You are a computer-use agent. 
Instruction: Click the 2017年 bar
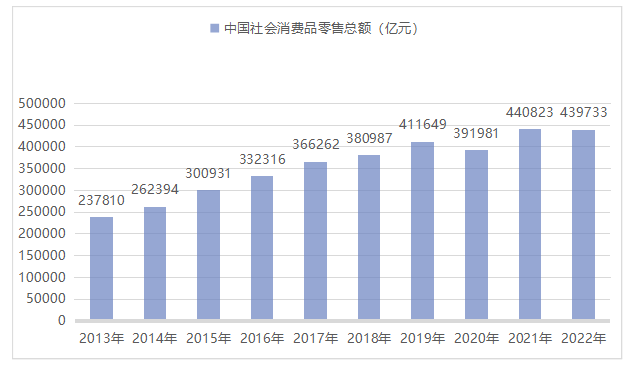pyautogui.click(x=315, y=241)
